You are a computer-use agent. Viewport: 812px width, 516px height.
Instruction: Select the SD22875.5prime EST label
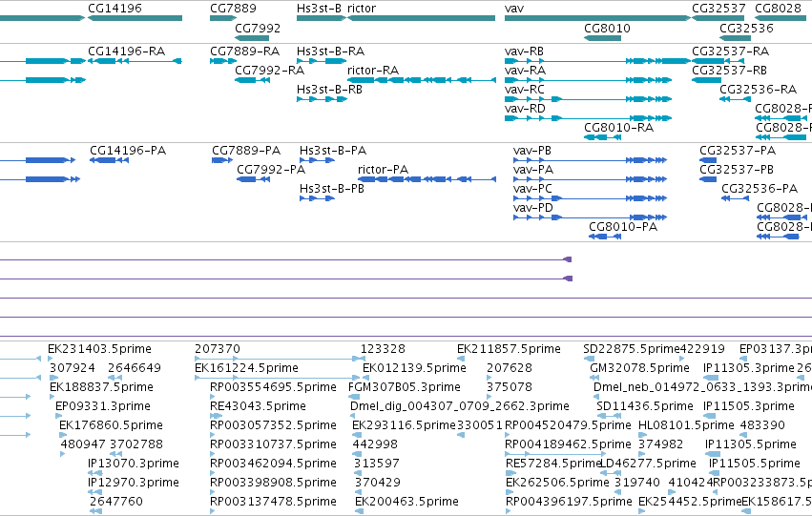[632, 349]
